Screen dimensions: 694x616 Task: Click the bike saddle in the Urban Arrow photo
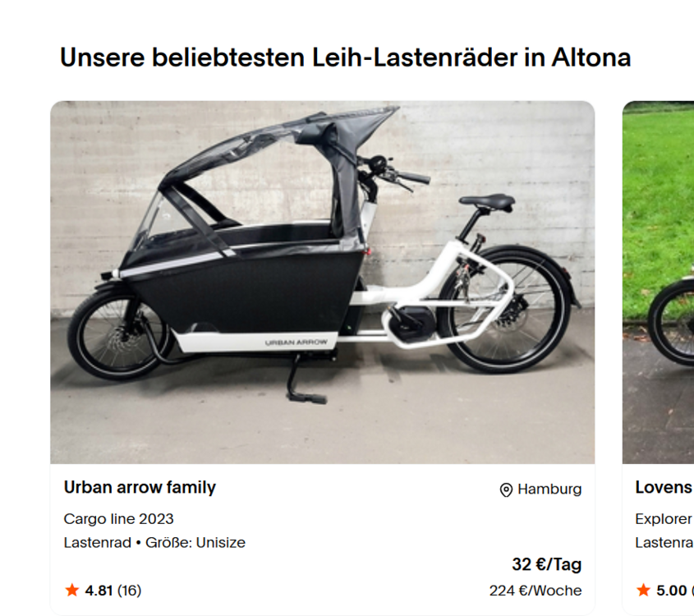[x=487, y=201]
